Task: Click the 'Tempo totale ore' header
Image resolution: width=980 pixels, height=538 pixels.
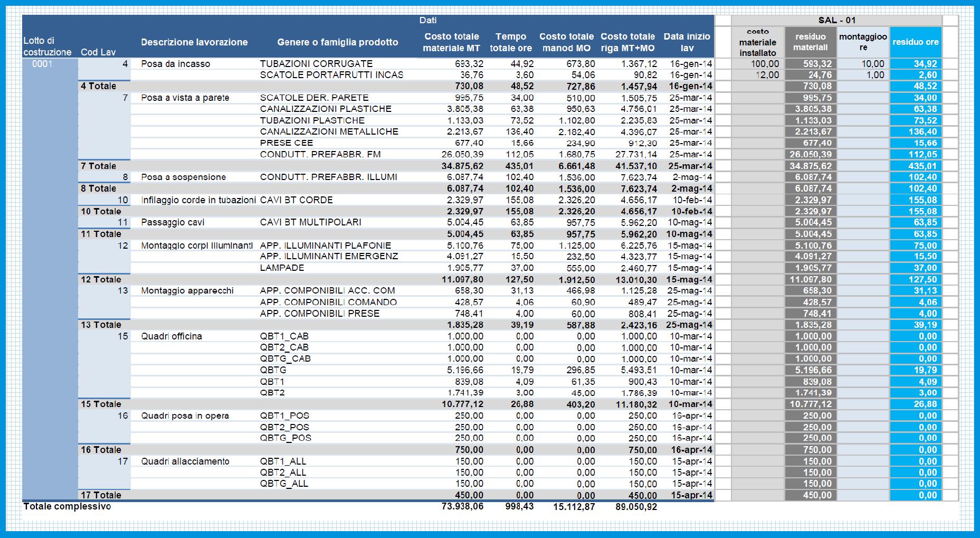Action: (511, 42)
